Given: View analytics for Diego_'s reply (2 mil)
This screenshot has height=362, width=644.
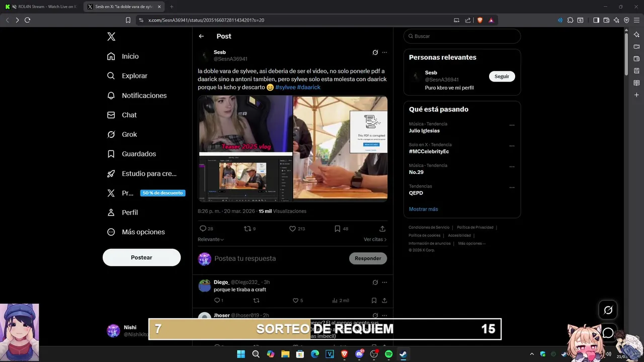Looking at the screenshot, I should (340, 301).
